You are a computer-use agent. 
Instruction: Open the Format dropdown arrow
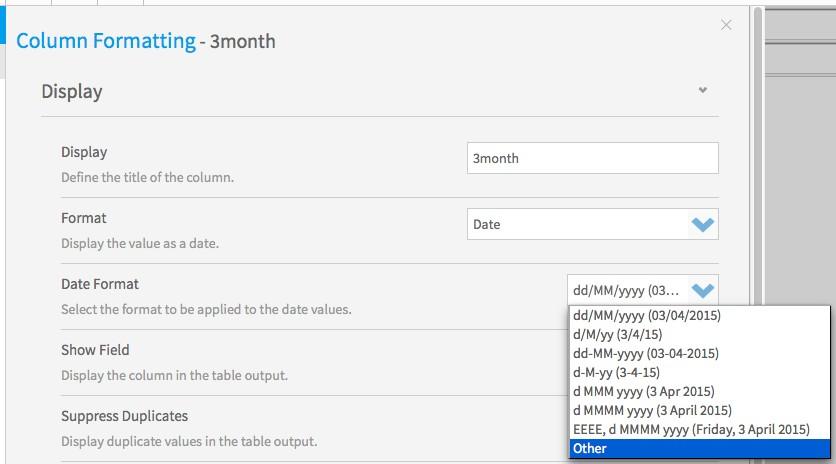click(x=702, y=225)
